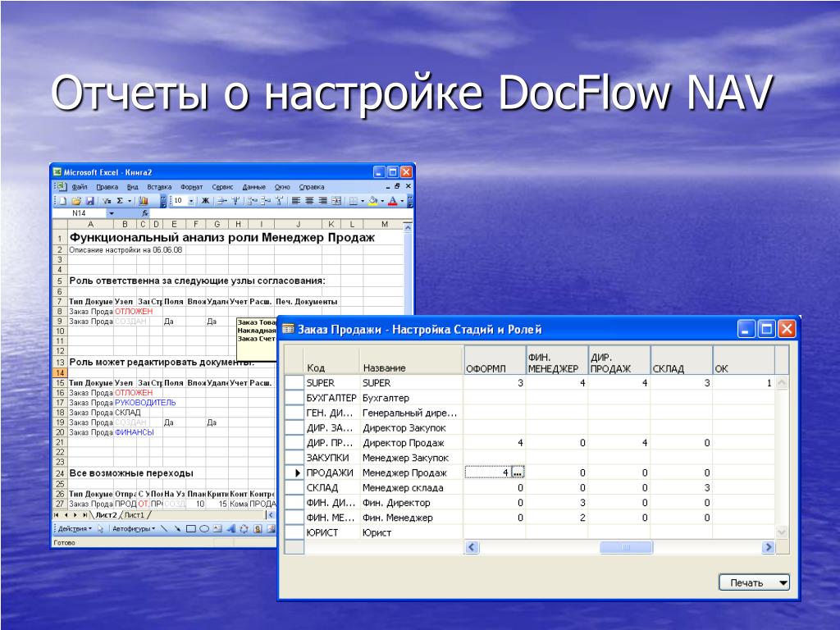
Task: Activate the Select Objects pointer tool
Action: pyautogui.click(x=100, y=529)
